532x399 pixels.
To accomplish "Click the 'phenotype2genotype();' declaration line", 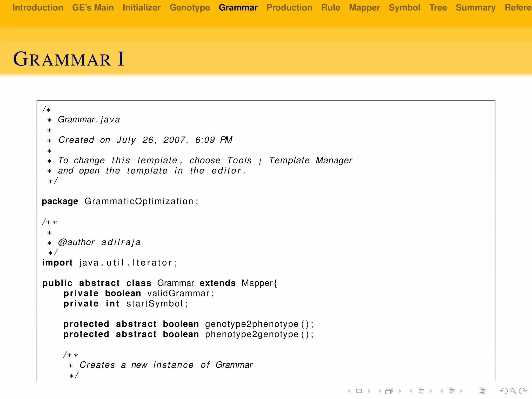I will 188,334.
